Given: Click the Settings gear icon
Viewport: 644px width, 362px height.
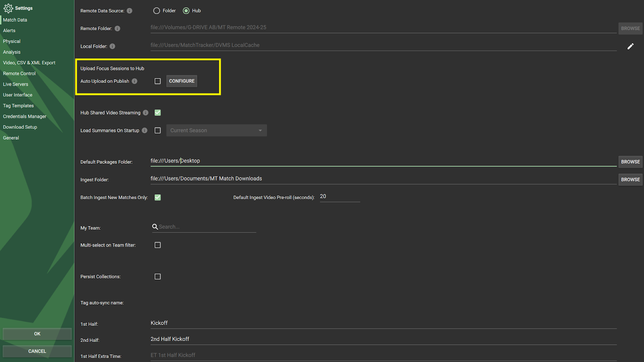Looking at the screenshot, I should tap(8, 8).
